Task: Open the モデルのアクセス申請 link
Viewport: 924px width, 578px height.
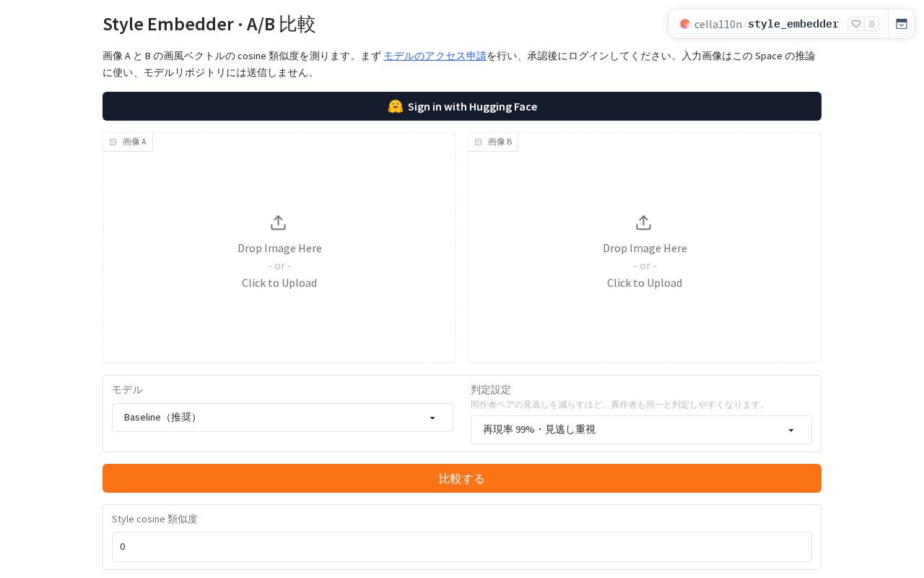Action: (435, 56)
